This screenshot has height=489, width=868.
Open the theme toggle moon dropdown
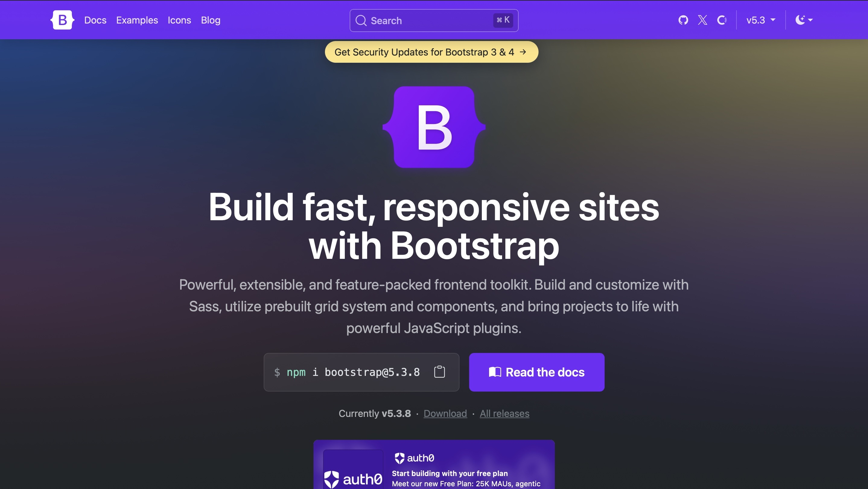pyautogui.click(x=804, y=20)
